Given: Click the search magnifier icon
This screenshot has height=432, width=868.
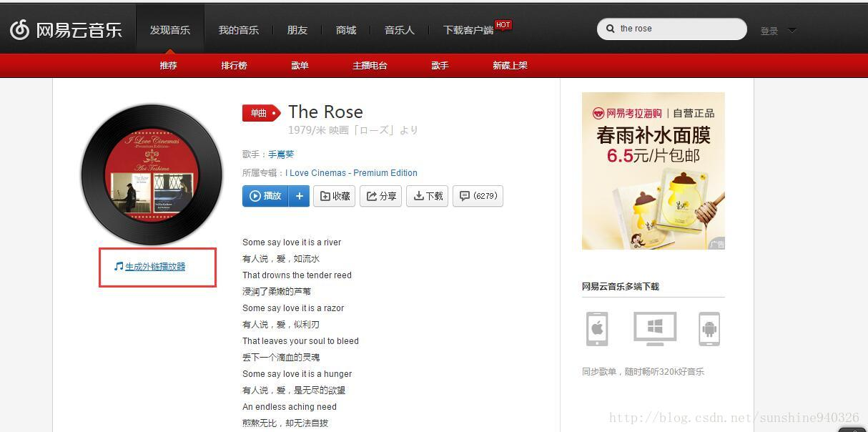Looking at the screenshot, I should pos(611,29).
